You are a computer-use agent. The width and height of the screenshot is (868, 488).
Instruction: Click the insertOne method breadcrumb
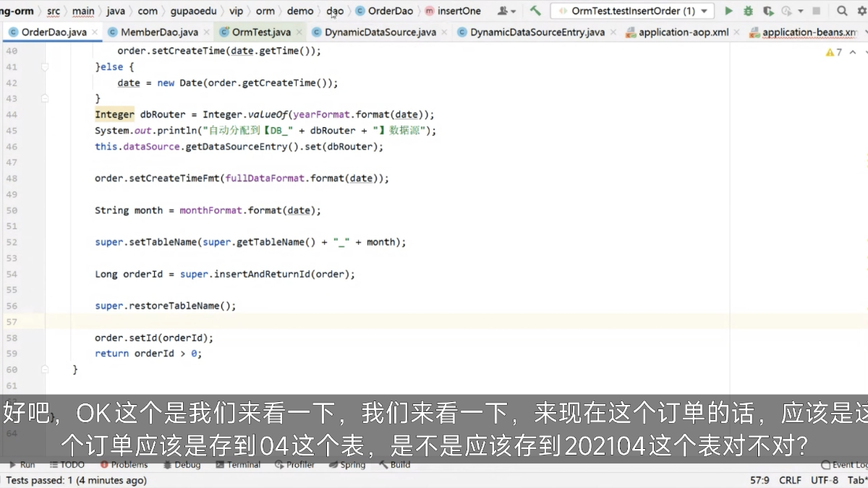pos(453,11)
